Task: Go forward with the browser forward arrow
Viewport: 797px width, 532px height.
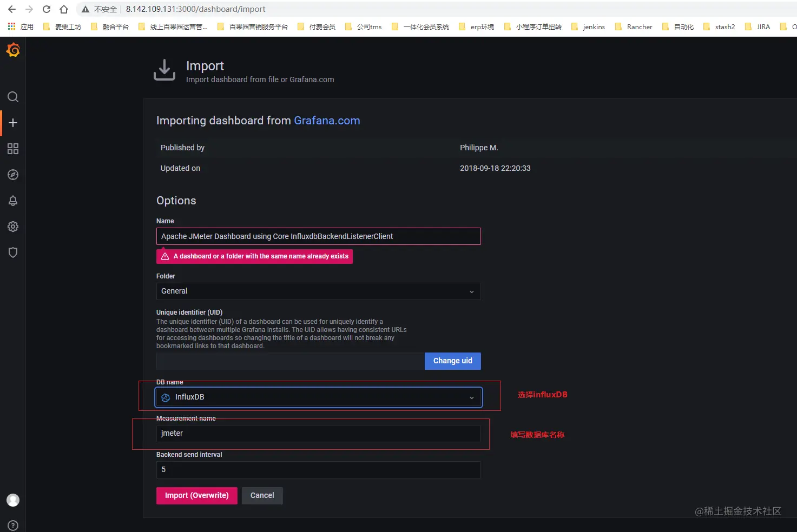Action: coord(29,9)
